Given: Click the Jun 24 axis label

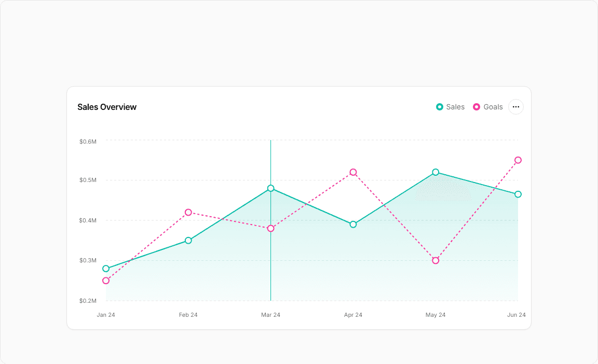Looking at the screenshot, I should pyautogui.click(x=517, y=315).
